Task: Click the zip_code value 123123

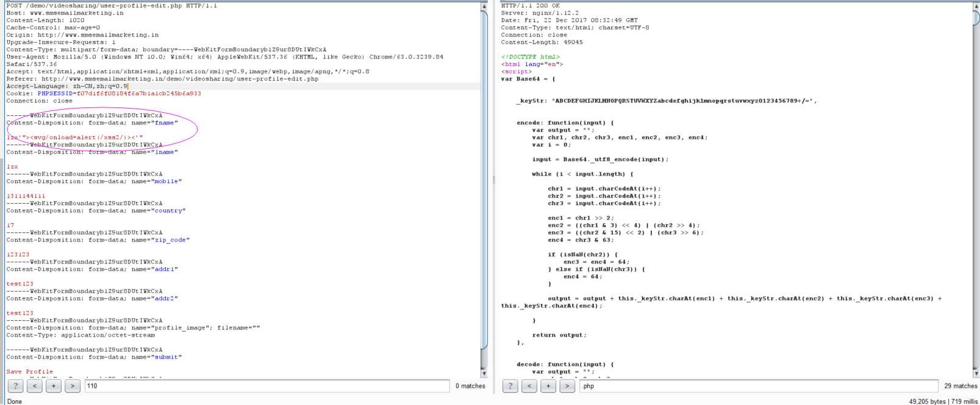Action: pos(18,254)
